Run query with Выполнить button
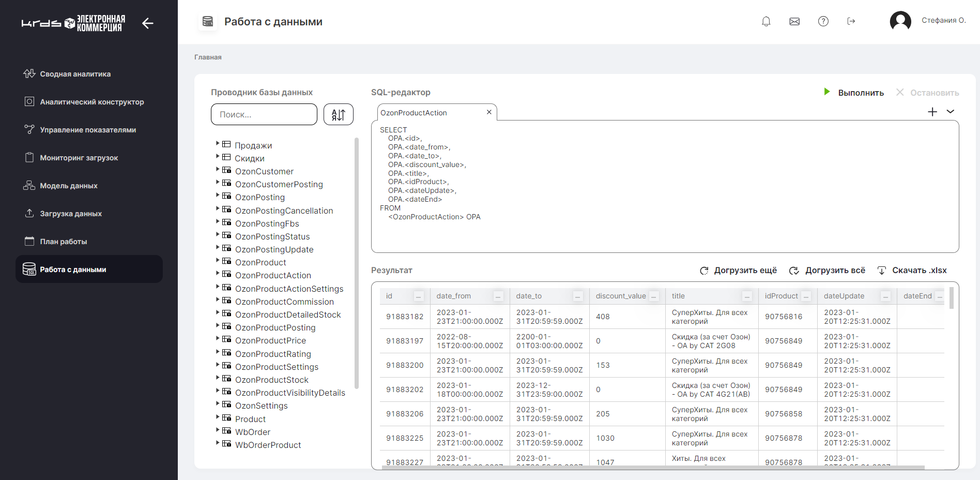 [854, 93]
